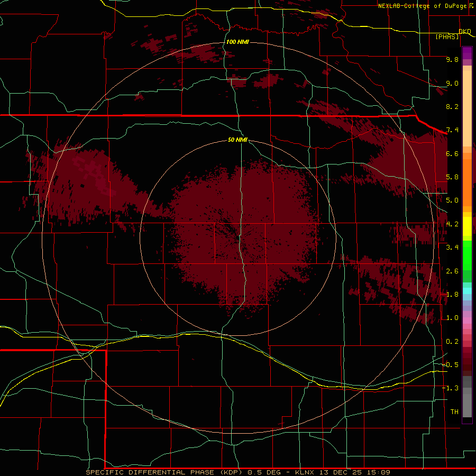Click the light peach section of the color bar
Image resolution: width=476 pixels, height=476 pixels.
click(467, 108)
